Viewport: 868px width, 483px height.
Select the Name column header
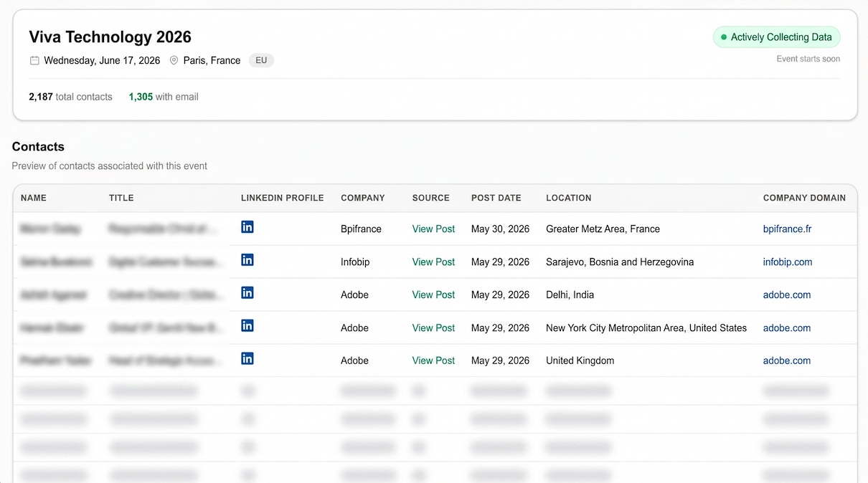tap(34, 198)
